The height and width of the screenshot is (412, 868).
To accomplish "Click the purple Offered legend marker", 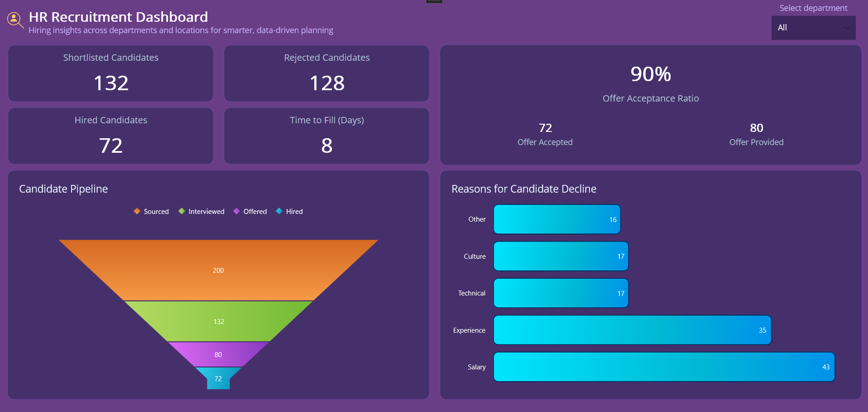I will pos(236,211).
